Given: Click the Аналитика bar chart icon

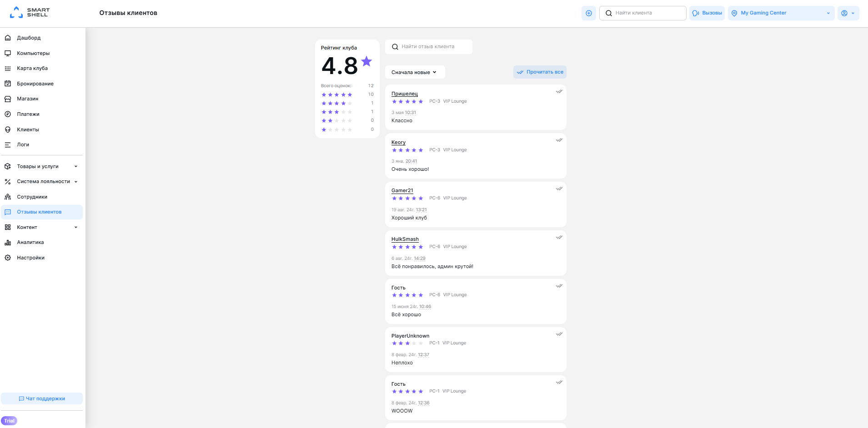Looking at the screenshot, I should point(8,242).
